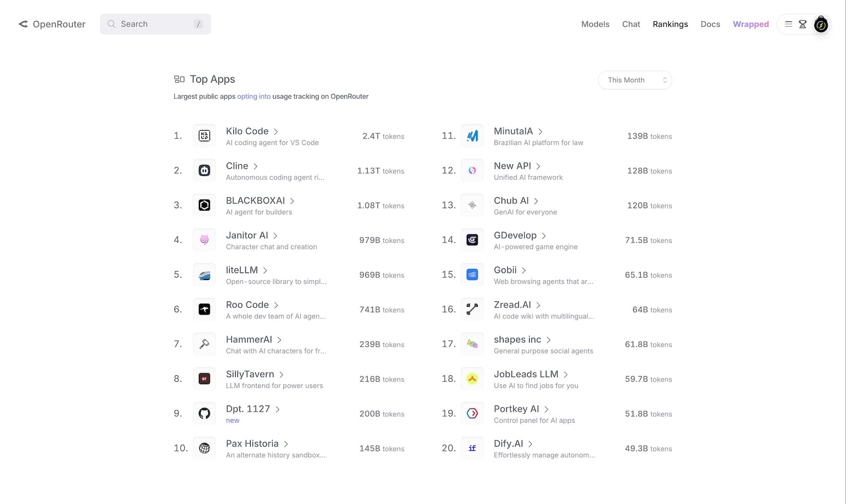
Task: Expand the chevron next to MinutaIA
Action: pos(540,132)
